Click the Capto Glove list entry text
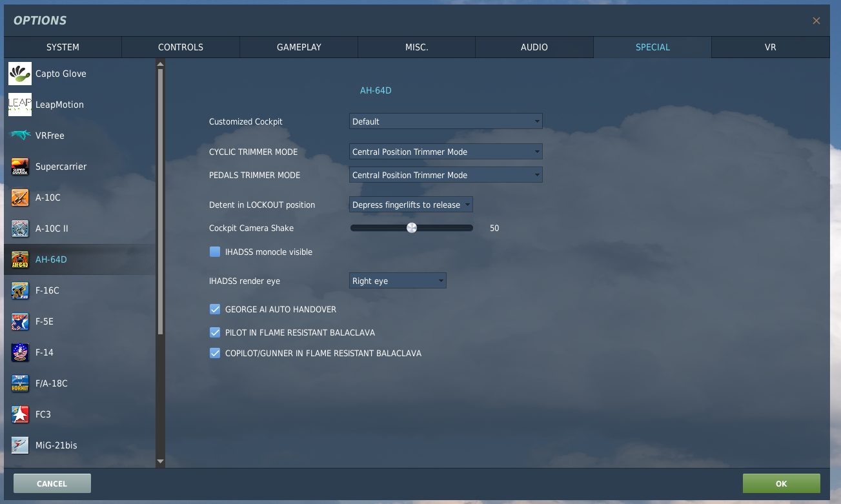The image size is (841, 504). [x=61, y=74]
